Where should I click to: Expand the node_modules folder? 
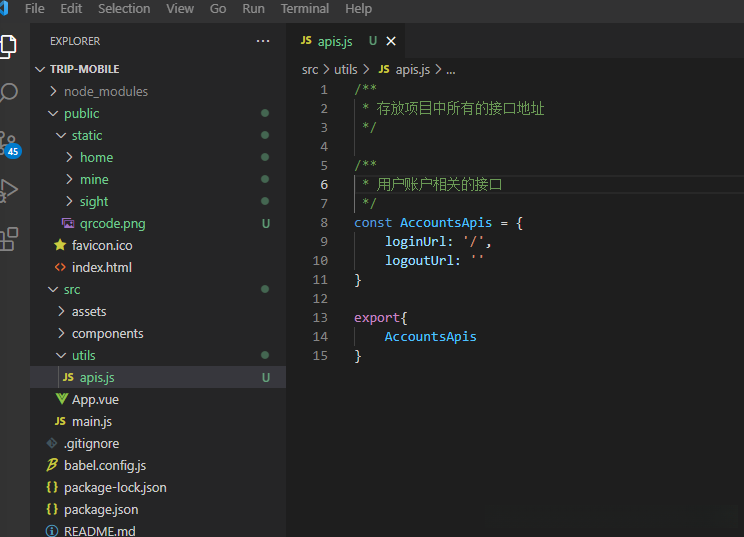coord(105,91)
